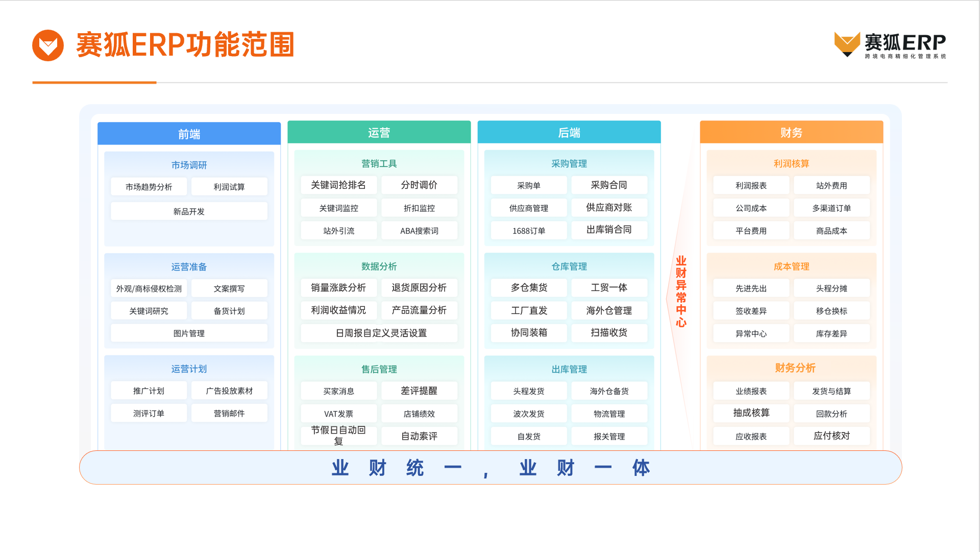The height and width of the screenshot is (552, 980).
Task: Click the 仓库管理 section title
Action: tap(569, 266)
